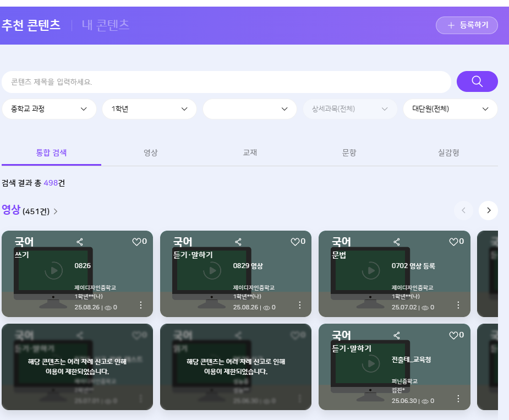Favorite the 0702 영상 등록 card
509x420 pixels.
point(453,242)
